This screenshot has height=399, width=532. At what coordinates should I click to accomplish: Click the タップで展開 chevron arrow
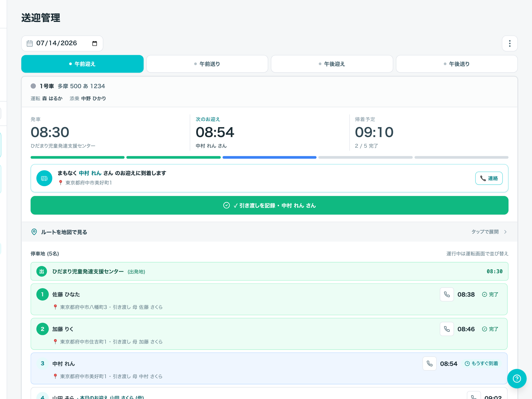tap(505, 232)
